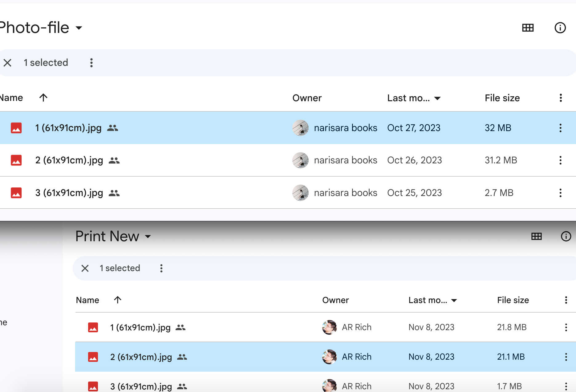
Task: Toggle name sort arrow in Print New list
Action: [x=118, y=300]
